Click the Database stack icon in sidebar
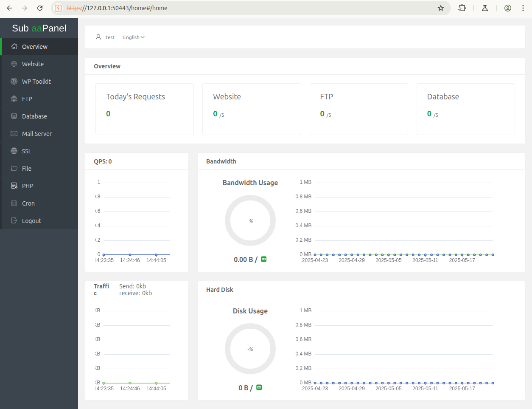Image resolution: width=532 pixels, height=409 pixels. coord(14,116)
